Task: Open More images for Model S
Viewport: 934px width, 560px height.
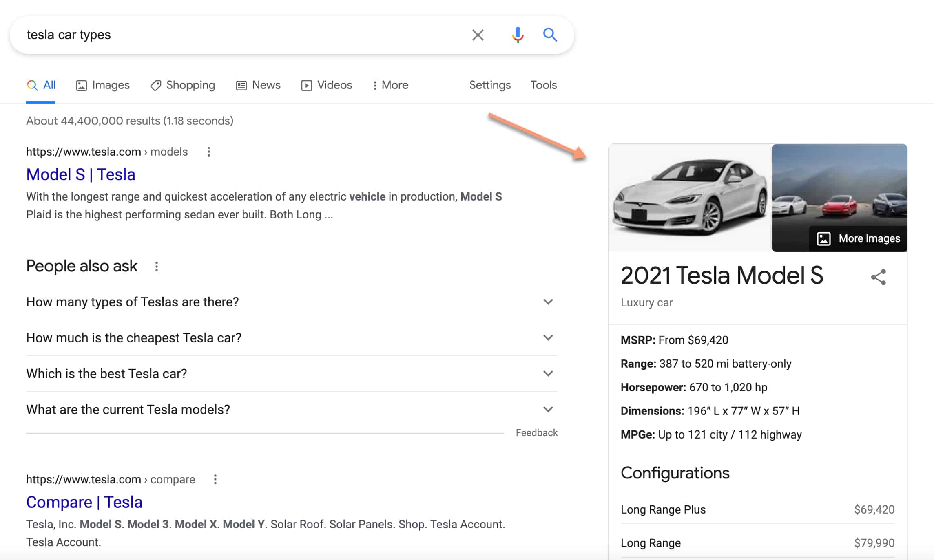Action: click(x=859, y=238)
